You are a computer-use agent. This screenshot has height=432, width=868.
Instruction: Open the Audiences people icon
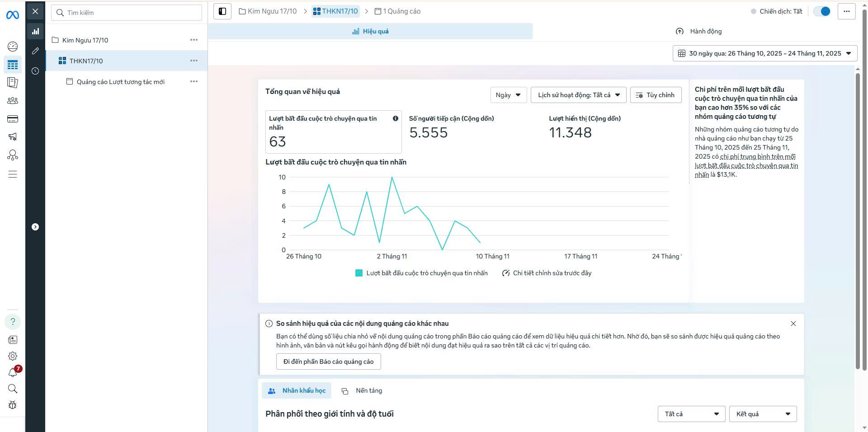(13, 101)
